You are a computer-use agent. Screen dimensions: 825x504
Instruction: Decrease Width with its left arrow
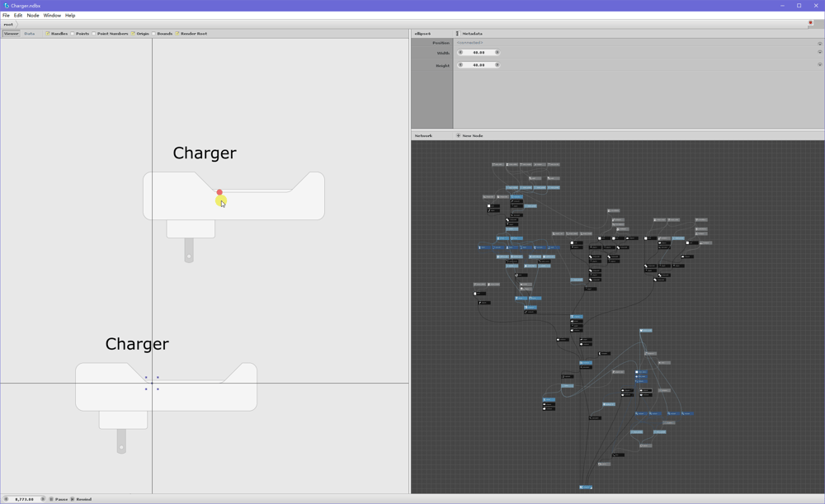coord(460,53)
